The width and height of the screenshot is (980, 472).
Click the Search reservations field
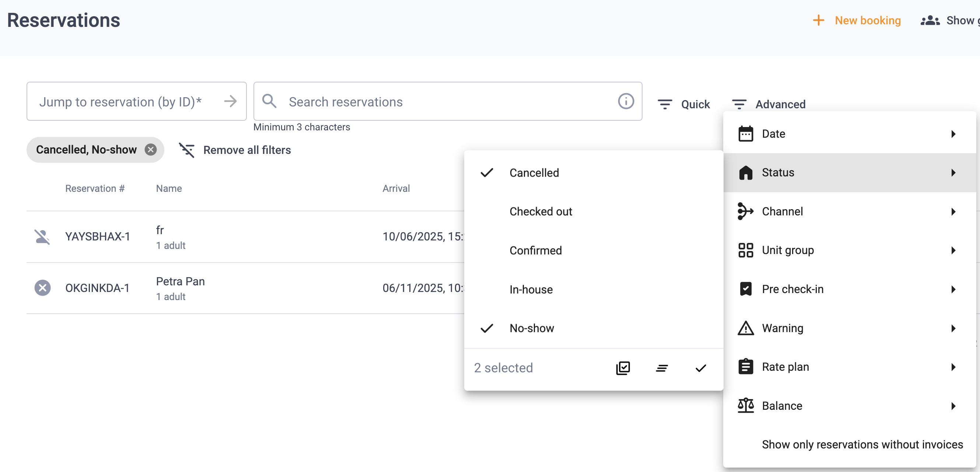448,101
